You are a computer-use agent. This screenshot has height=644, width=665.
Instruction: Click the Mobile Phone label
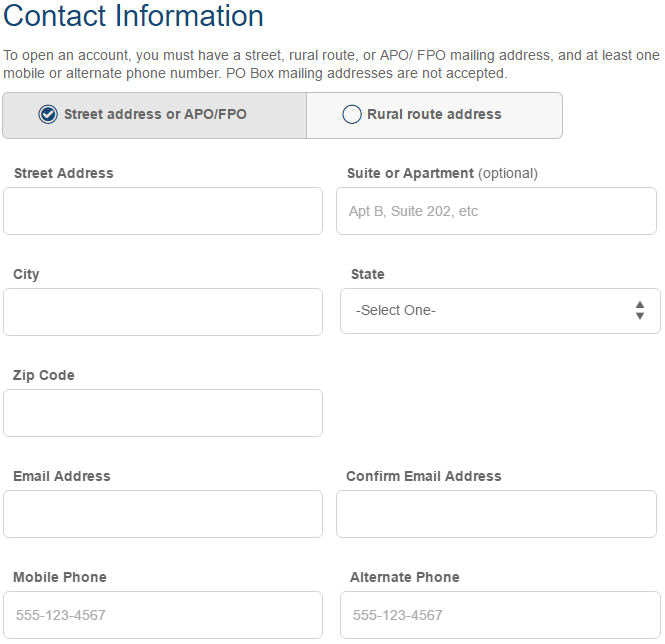60,577
